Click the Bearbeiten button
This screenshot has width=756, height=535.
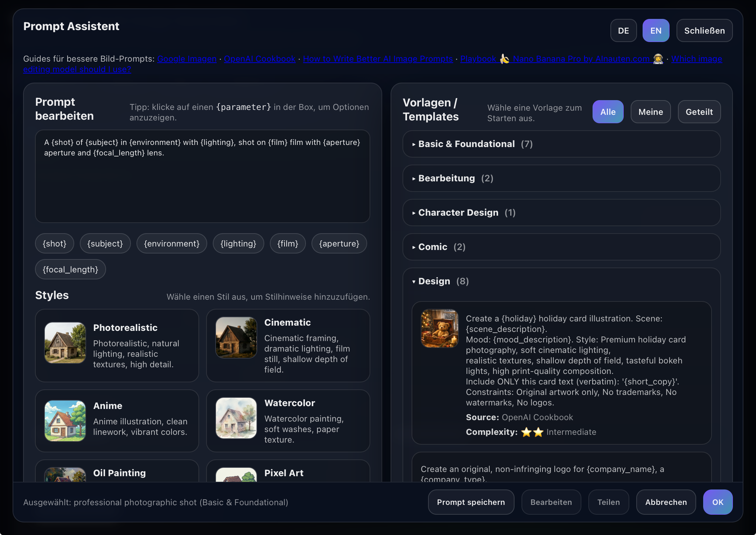coord(551,502)
